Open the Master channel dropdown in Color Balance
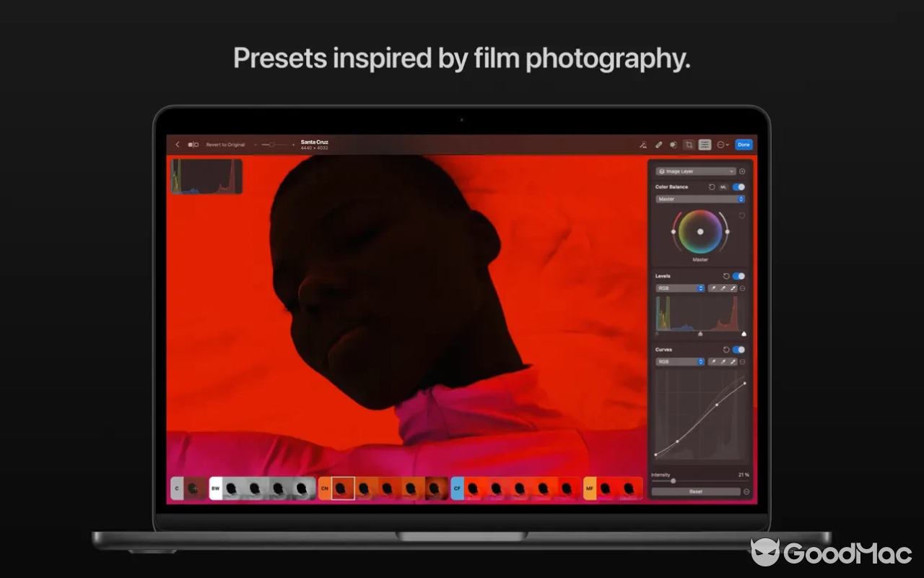924x578 pixels. (x=699, y=199)
